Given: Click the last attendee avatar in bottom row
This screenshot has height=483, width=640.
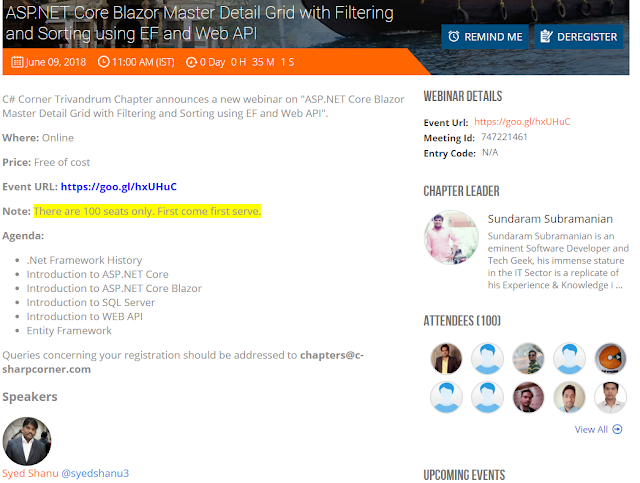Looking at the screenshot, I should 610,397.
